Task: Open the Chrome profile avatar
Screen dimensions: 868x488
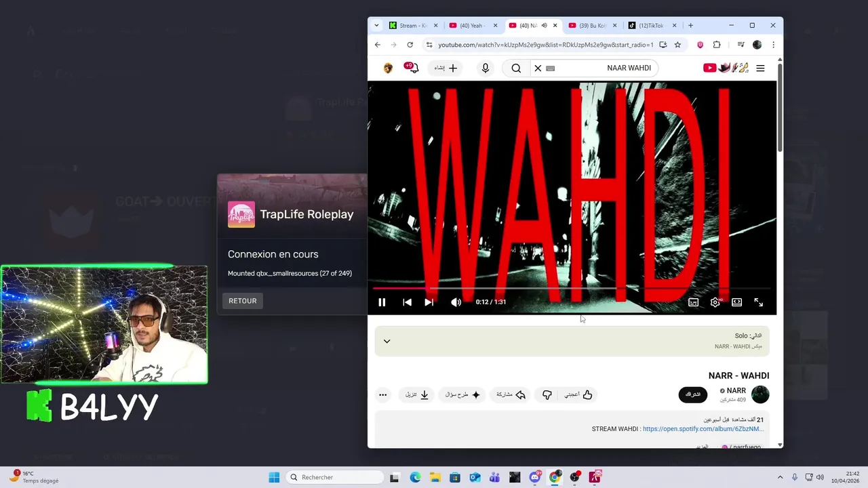Action: 757,45
